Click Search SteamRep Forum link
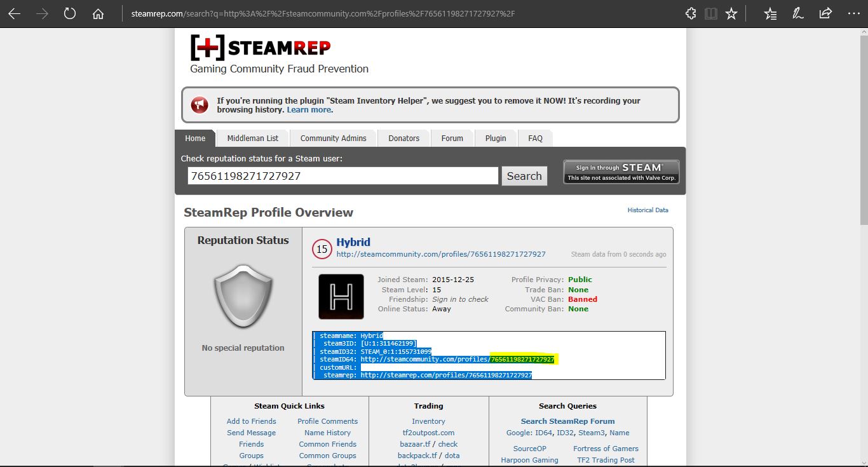 [x=568, y=421]
